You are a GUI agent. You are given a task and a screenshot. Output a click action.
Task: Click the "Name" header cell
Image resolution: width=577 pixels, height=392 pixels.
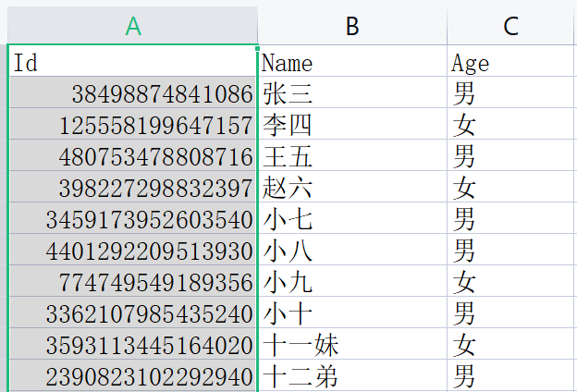351,63
